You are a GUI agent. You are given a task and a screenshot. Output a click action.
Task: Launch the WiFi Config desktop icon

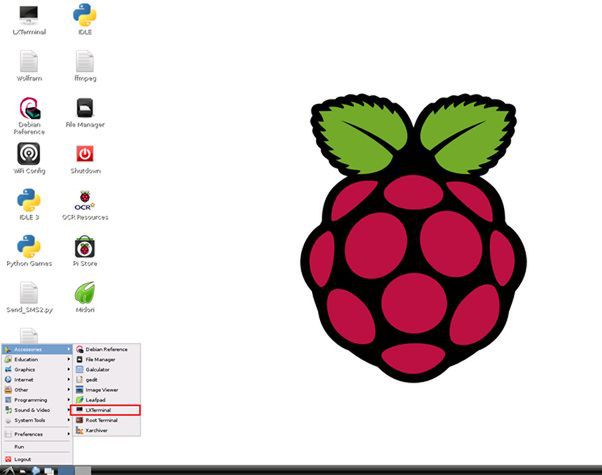(28, 154)
